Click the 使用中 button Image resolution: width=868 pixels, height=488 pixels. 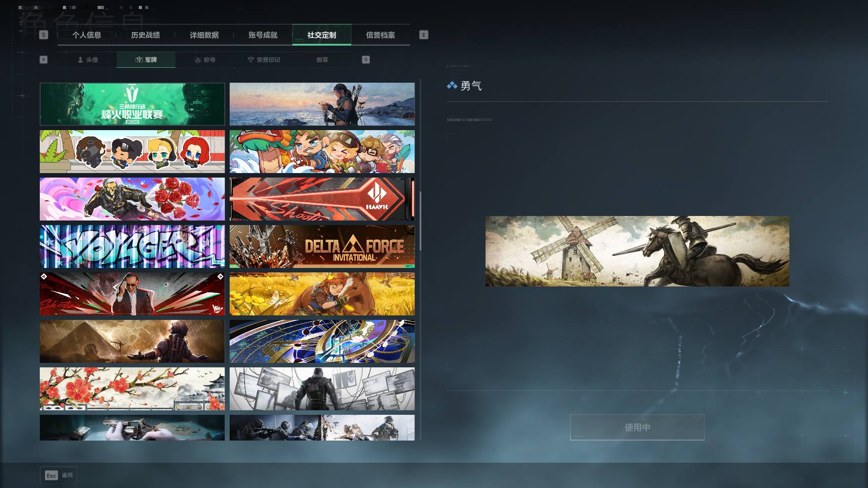pyautogui.click(x=637, y=427)
